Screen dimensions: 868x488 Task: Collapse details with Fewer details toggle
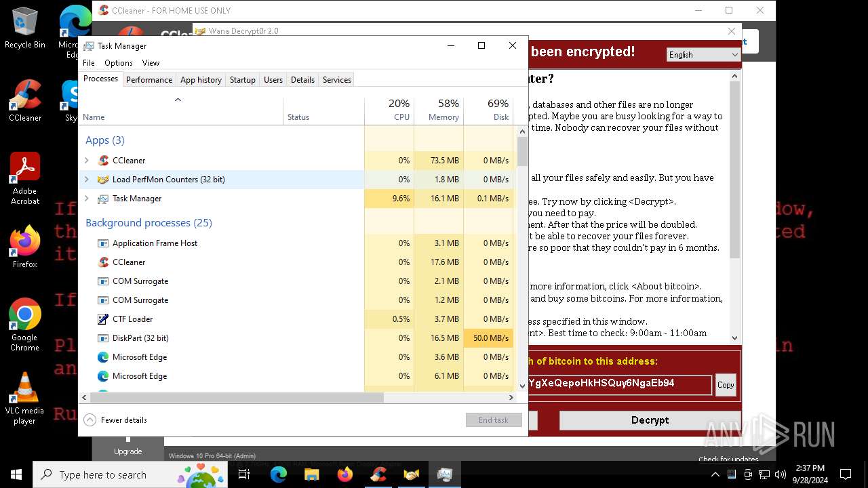pos(115,420)
